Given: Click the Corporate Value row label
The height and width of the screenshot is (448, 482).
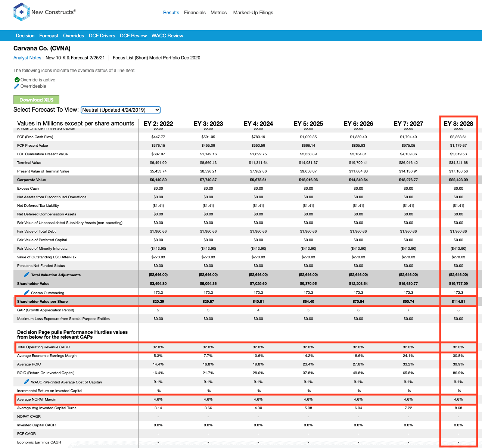Looking at the screenshot, I should (31, 180).
